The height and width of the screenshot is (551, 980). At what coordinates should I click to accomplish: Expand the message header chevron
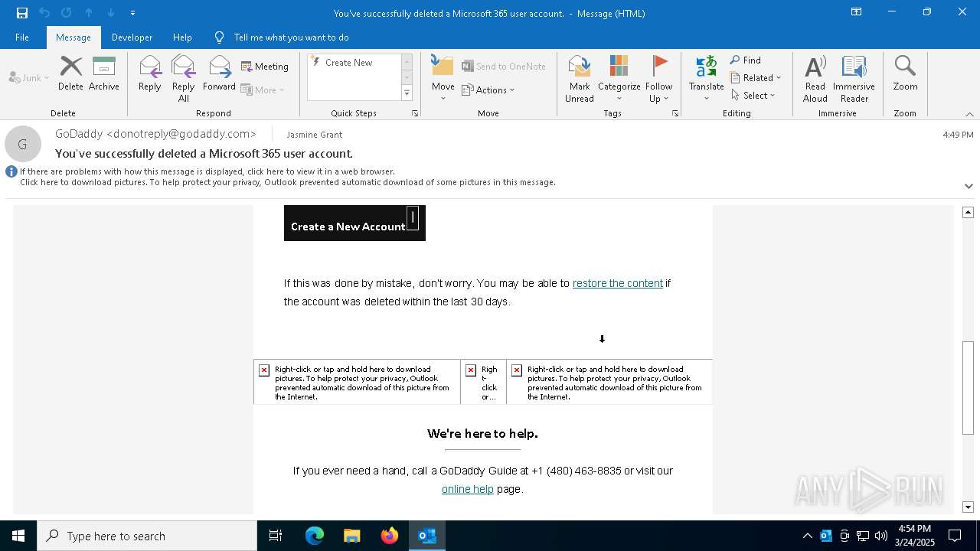(x=969, y=186)
